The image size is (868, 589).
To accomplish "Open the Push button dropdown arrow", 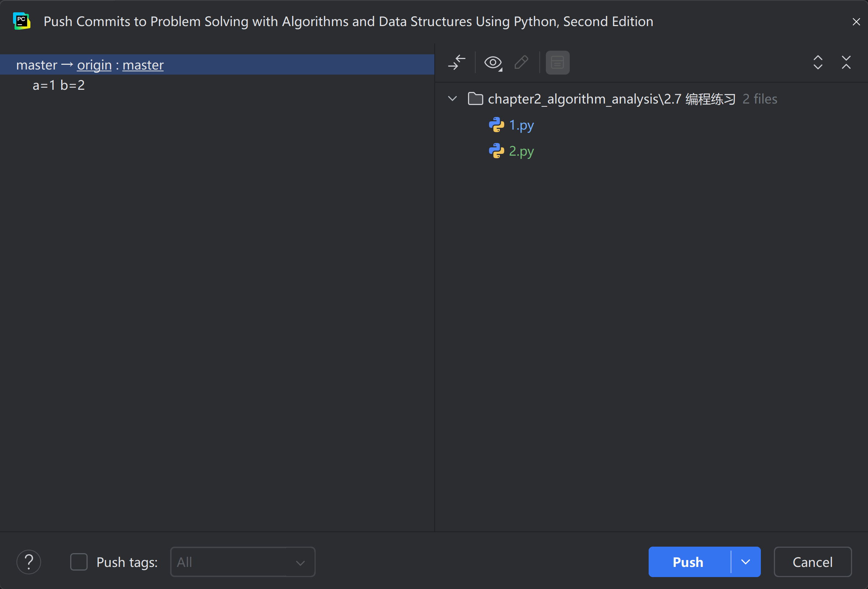I will click(746, 562).
